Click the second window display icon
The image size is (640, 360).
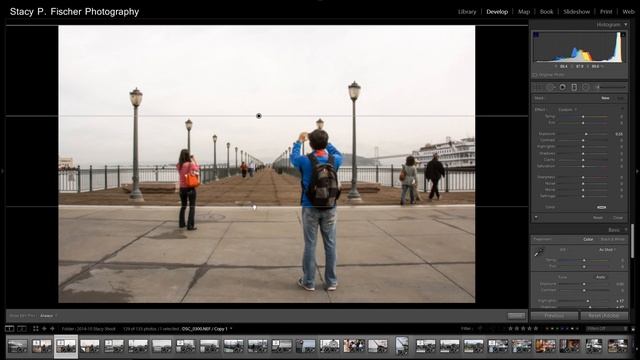[x=22, y=329]
